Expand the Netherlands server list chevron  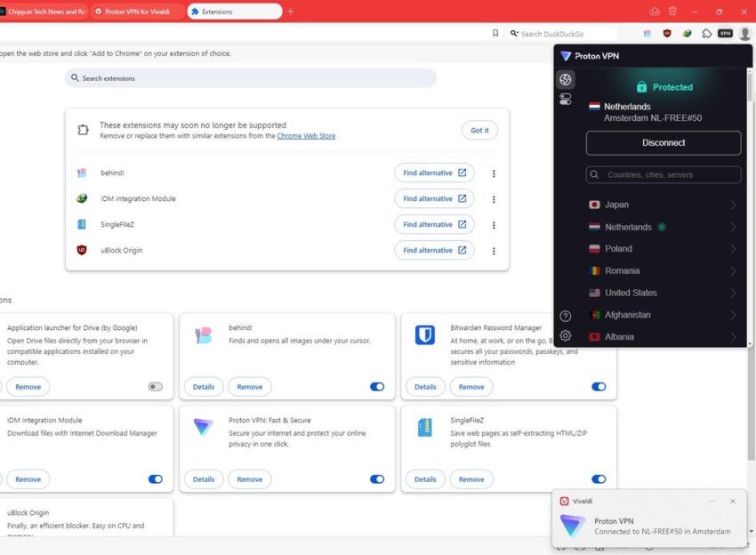[x=733, y=227]
